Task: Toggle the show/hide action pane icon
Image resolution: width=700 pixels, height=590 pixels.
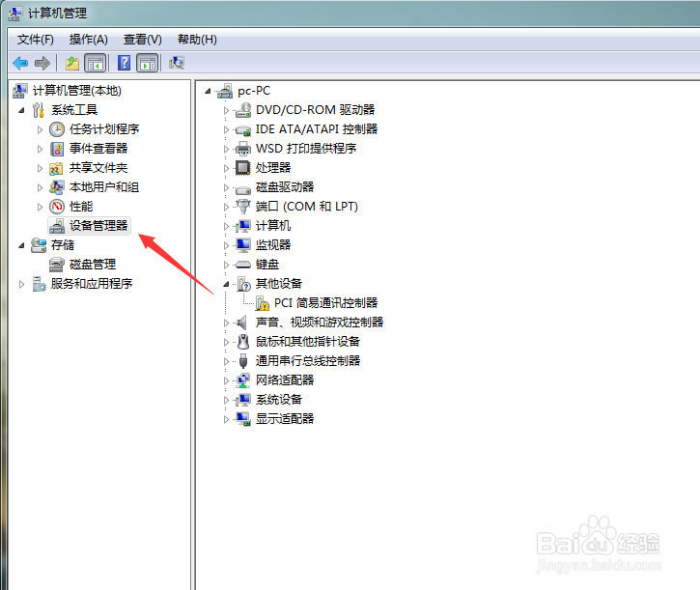Action: [x=148, y=63]
